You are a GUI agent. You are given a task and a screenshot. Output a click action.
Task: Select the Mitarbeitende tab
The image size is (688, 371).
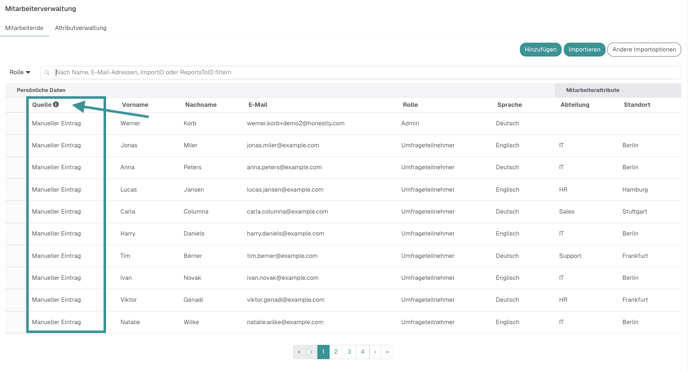[24, 28]
